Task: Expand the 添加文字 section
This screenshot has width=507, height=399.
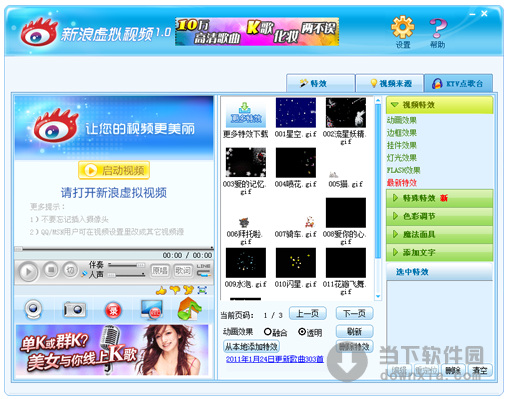Action: 439,252
